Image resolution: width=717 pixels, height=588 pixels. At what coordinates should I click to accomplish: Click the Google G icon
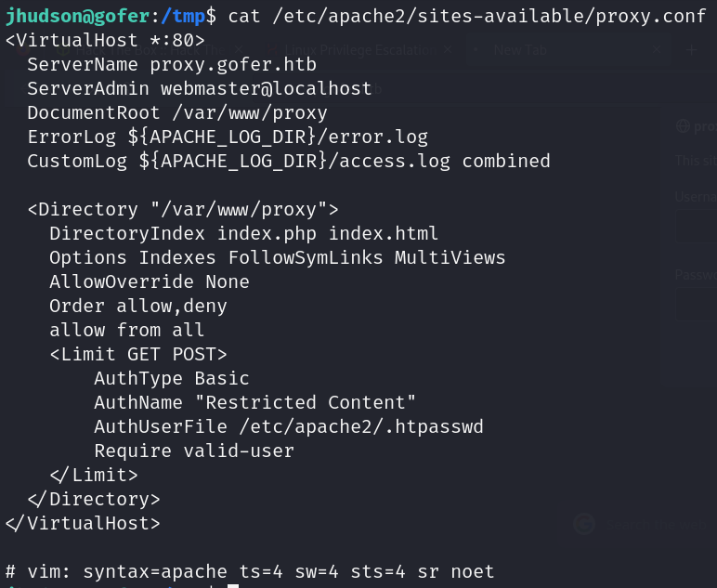click(584, 524)
